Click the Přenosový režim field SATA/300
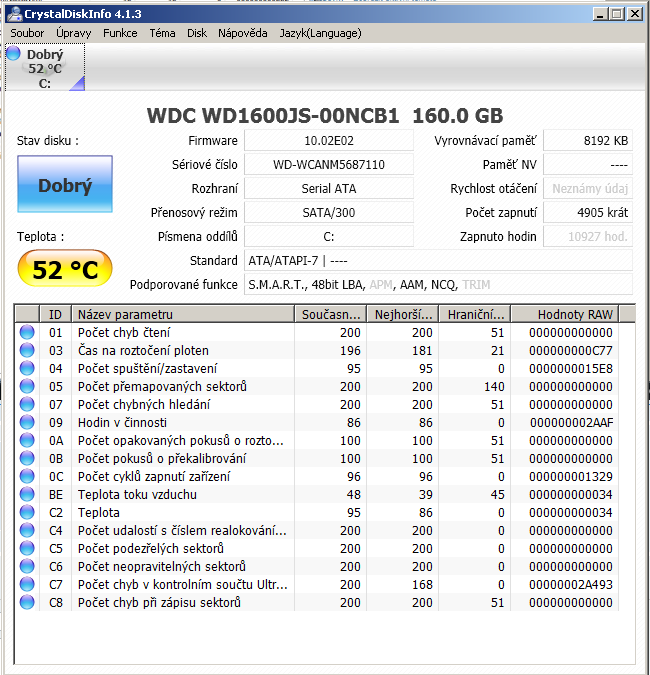The height and width of the screenshot is (675, 650). (329, 213)
